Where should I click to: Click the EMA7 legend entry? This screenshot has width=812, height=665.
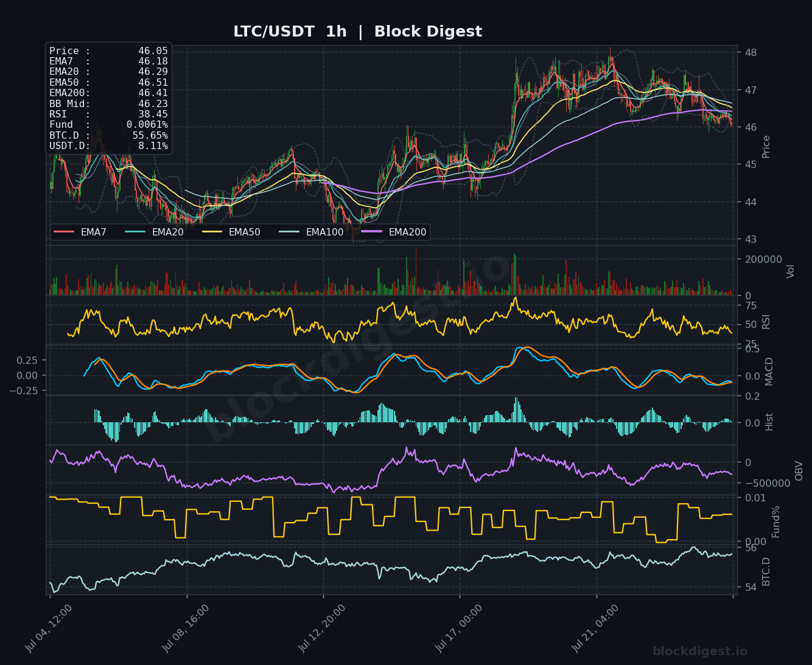[80, 232]
